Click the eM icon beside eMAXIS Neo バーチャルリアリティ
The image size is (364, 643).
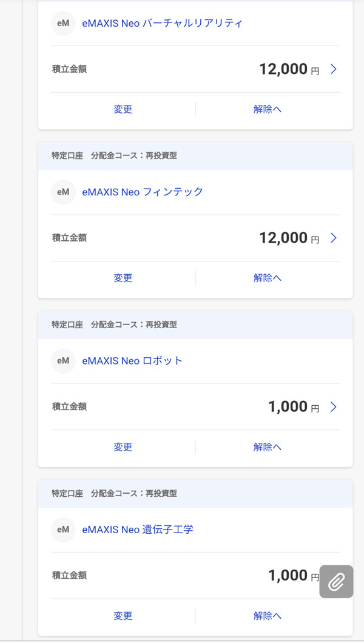pyautogui.click(x=63, y=24)
